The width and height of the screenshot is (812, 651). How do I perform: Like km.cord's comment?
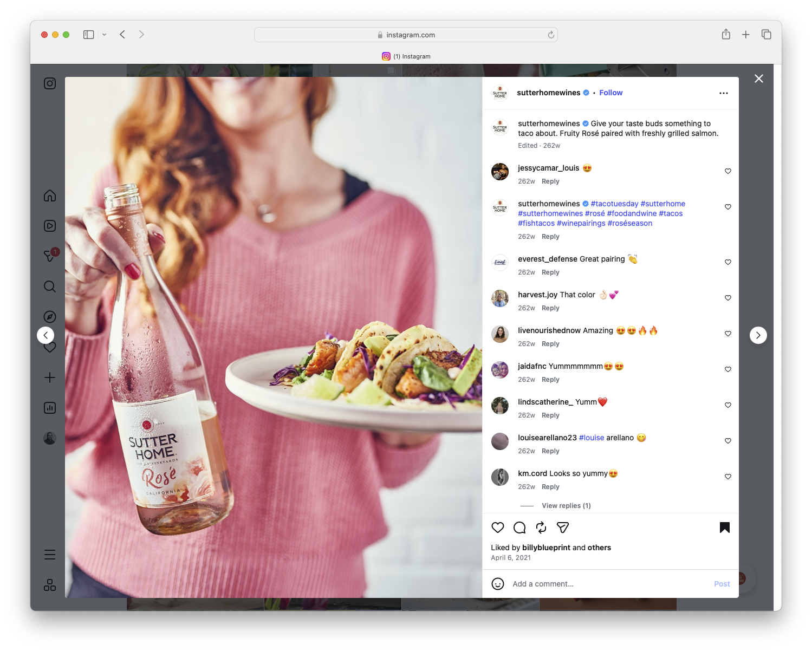coord(728,477)
